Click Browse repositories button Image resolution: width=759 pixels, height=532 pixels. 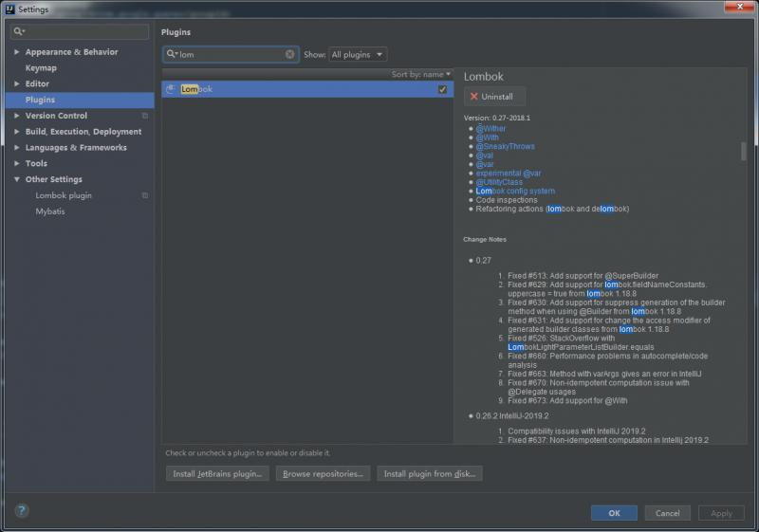pyautogui.click(x=323, y=474)
